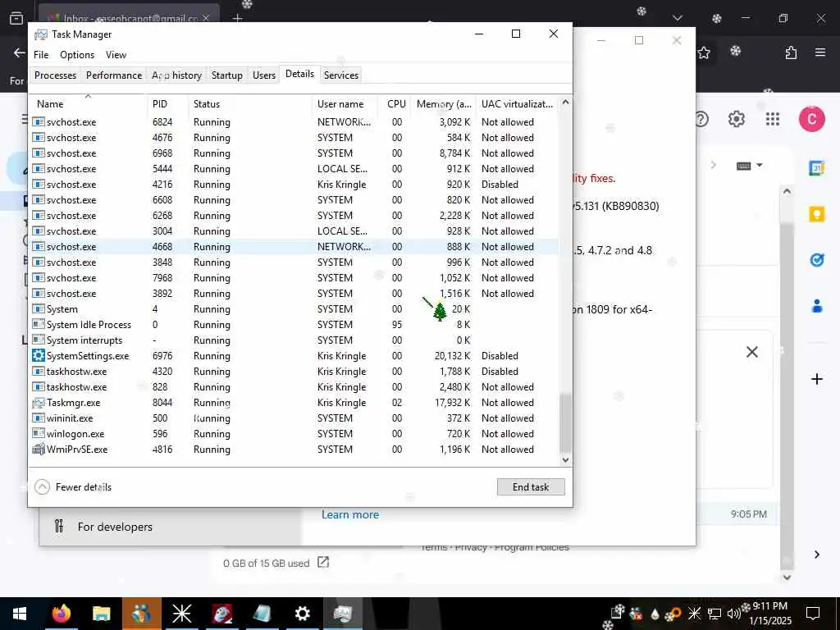Image resolution: width=840 pixels, height=630 pixels.
Task: Open Google Calendar side panel icon
Action: click(x=816, y=167)
